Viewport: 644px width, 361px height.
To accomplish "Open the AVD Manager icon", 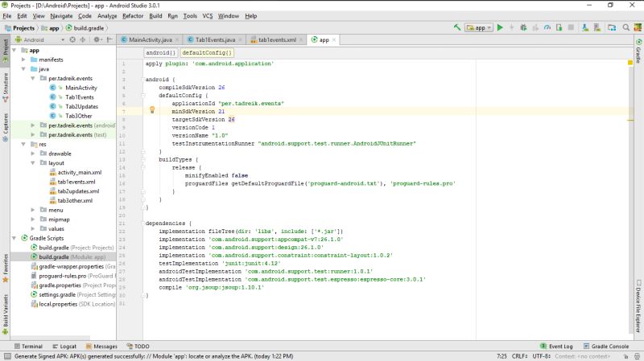I will pyautogui.click(x=585, y=27).
